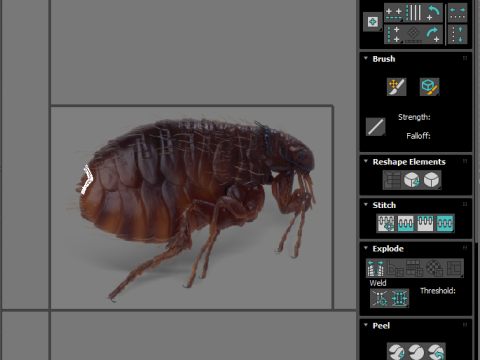Toggle Peel Mode icon

tap(416, 352)
